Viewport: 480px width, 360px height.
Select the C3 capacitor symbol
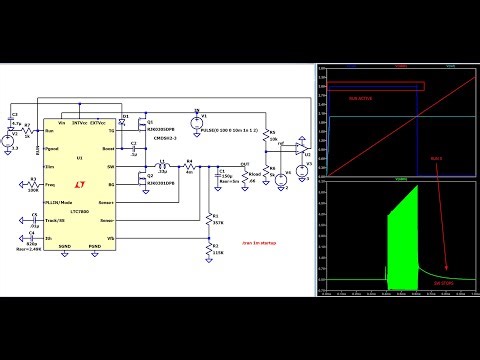10,119
